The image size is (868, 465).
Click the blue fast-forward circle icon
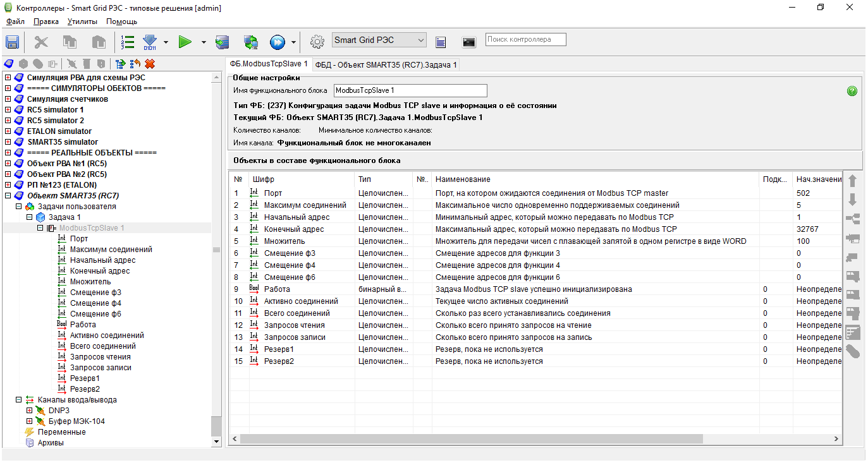click(278, 42)
